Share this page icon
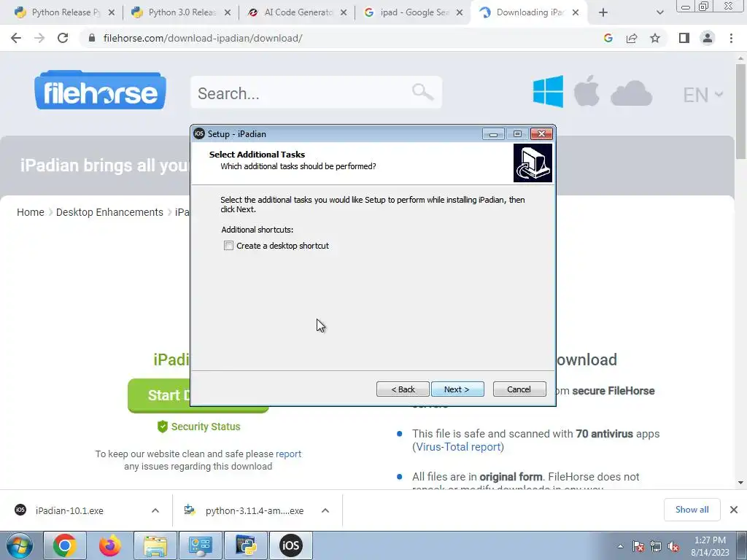The height and width of the screenshot is (560, 747). 632,38
